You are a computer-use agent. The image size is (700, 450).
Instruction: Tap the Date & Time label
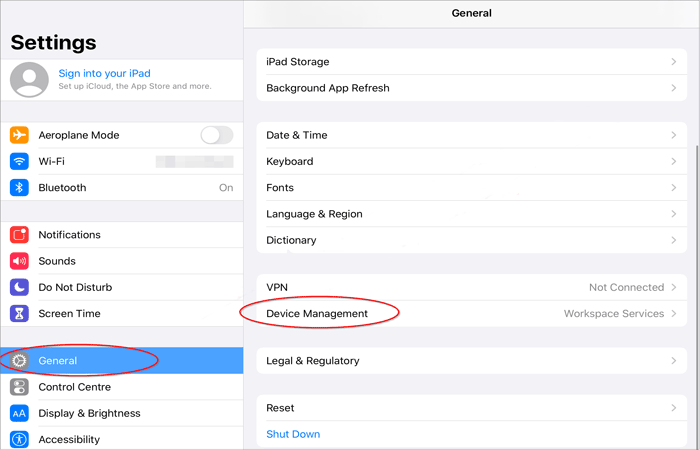(x=296, y=135)
